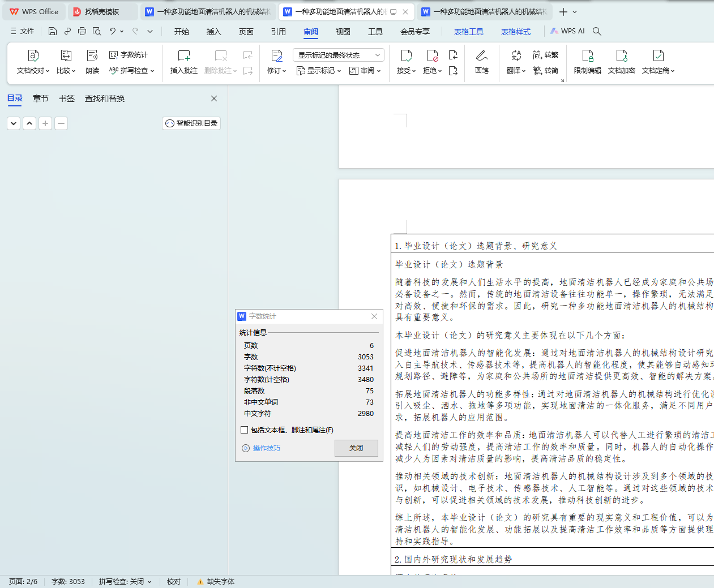Viewport: 714px width, 588px height.
Task: Convert text using 转简 button
Action: point(546,71)
